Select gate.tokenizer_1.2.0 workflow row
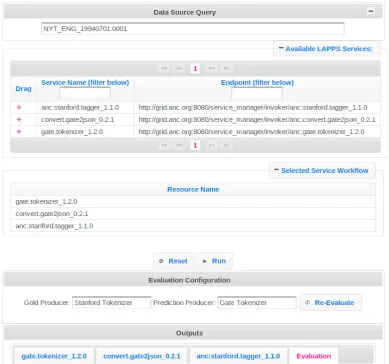 (x=193, y=201)
